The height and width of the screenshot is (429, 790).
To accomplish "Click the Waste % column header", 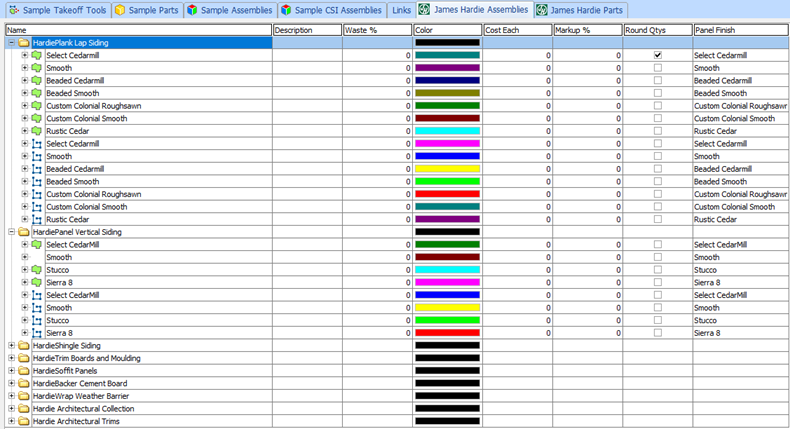I will tap(377, 30).
